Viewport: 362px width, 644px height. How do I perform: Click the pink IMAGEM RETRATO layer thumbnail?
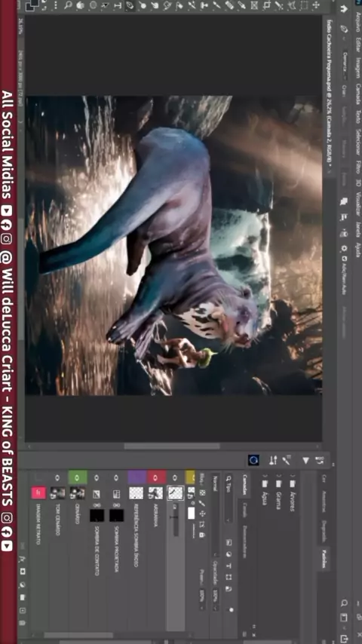pos(38,492)
